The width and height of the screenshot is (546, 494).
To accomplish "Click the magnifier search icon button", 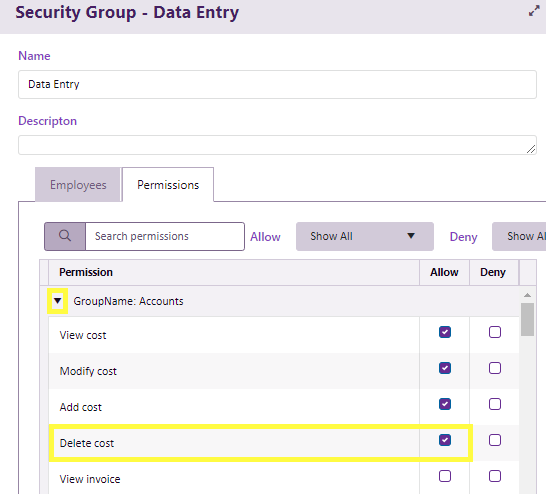I will 65,236.
